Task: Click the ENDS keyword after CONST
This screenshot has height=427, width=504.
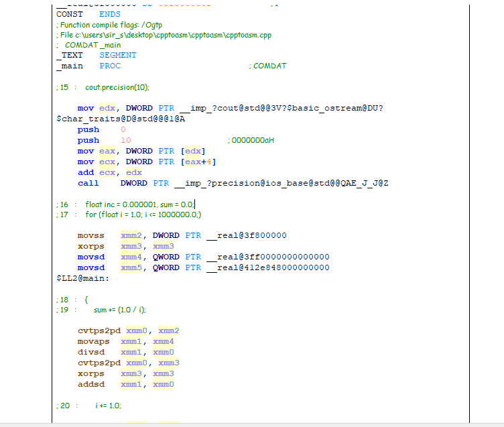Action: coord(110,15)
